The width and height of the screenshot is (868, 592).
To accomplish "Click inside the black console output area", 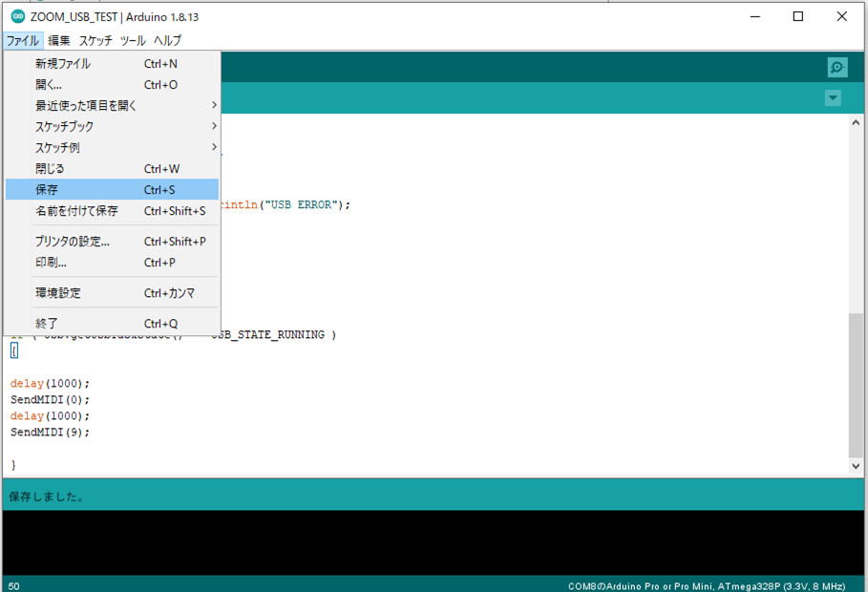I will 434,542.
